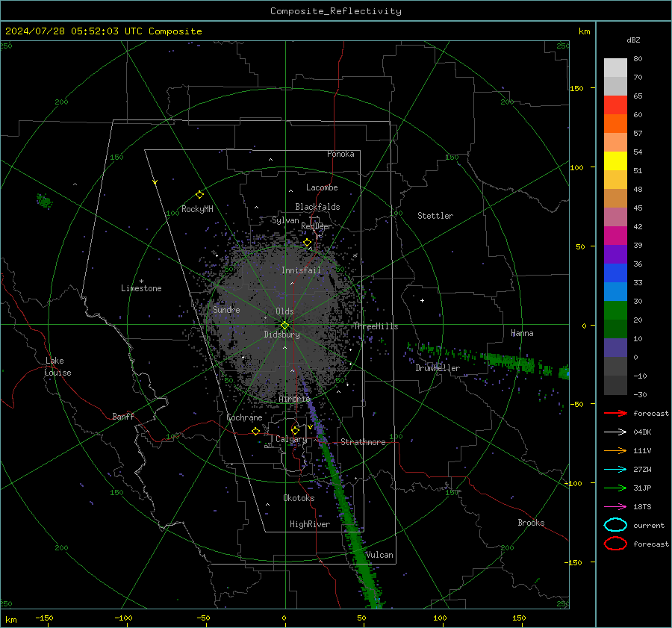Click the yellow diamond marker near RockyMH
The width and height of the screenshot is (672, 628).
pyautogui.click(x=199, y=195)
